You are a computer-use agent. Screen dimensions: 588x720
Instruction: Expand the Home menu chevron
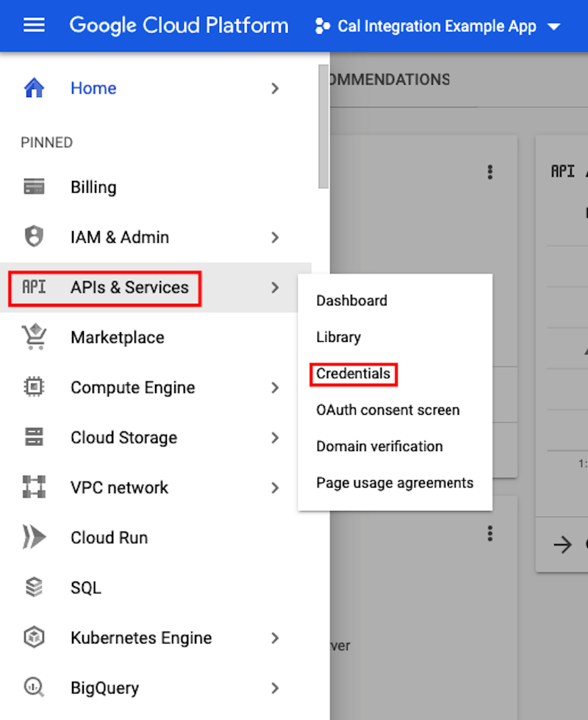click(275, 88)
